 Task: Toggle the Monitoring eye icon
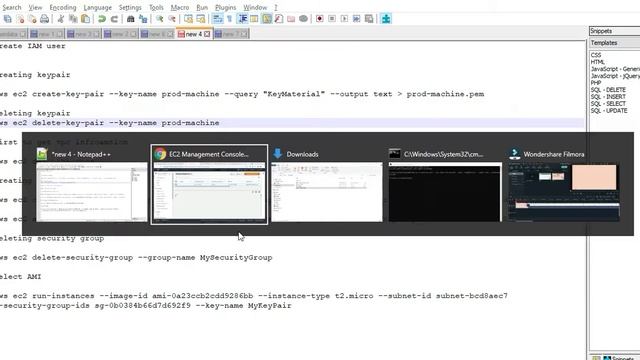pyautogui.click(x=303, y=19)
